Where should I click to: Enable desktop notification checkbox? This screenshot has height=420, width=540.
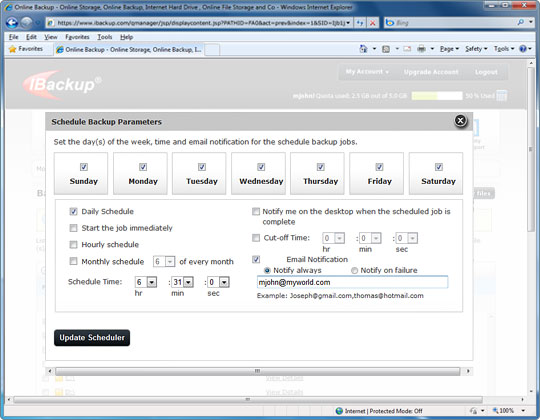[256, 211]
